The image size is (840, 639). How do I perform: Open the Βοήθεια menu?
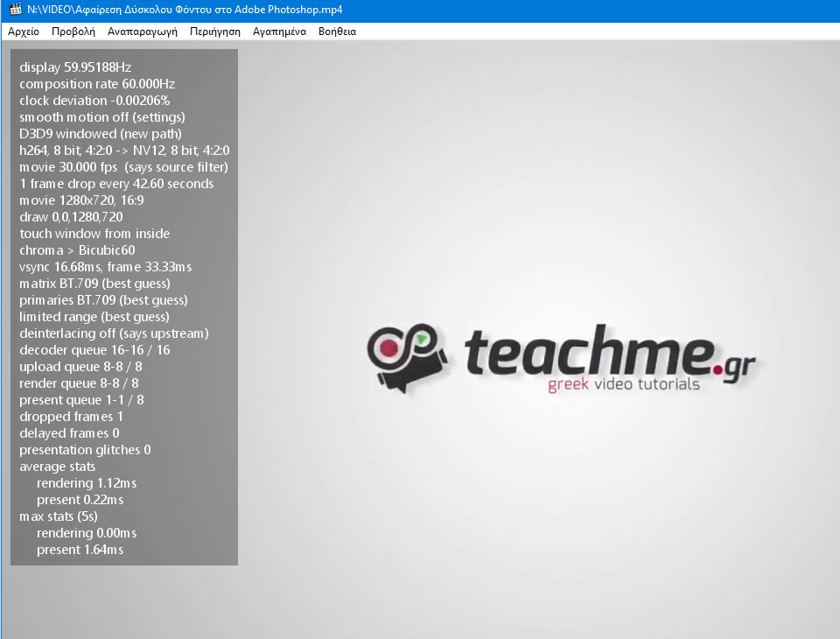(337, 32)
